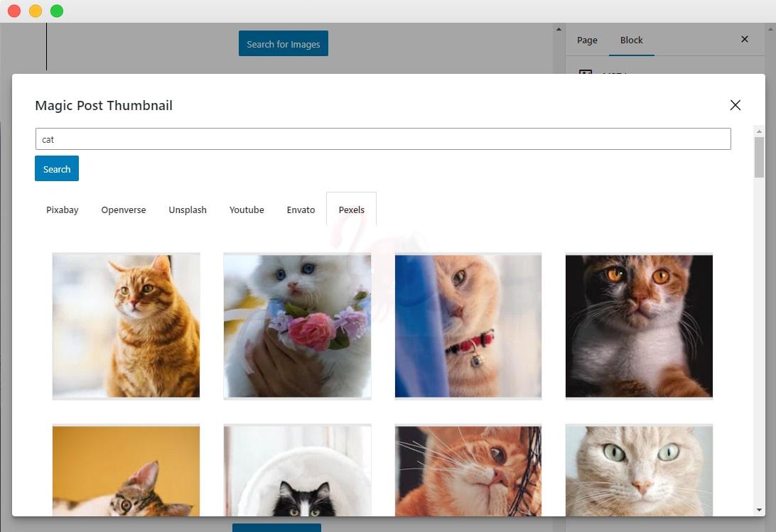Close the Magic Post Thumbnail dialog
Viewport: 776px width, 532px height.
point(735,105)
